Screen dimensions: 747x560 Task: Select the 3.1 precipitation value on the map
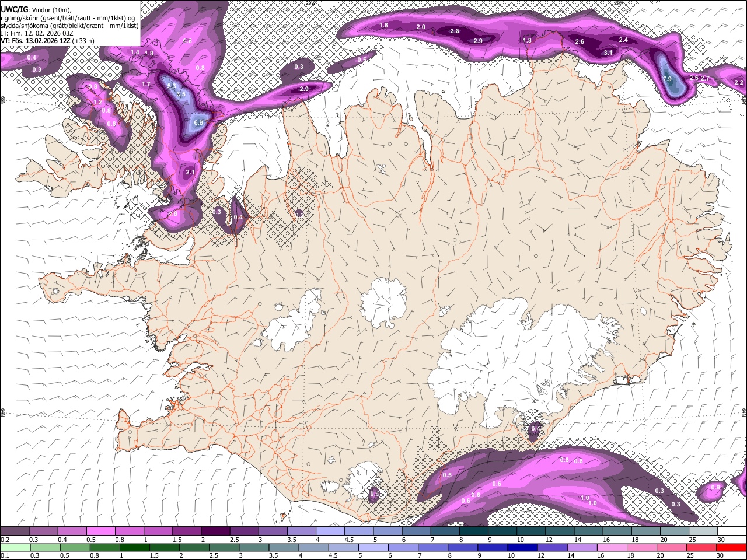[608, 52]
